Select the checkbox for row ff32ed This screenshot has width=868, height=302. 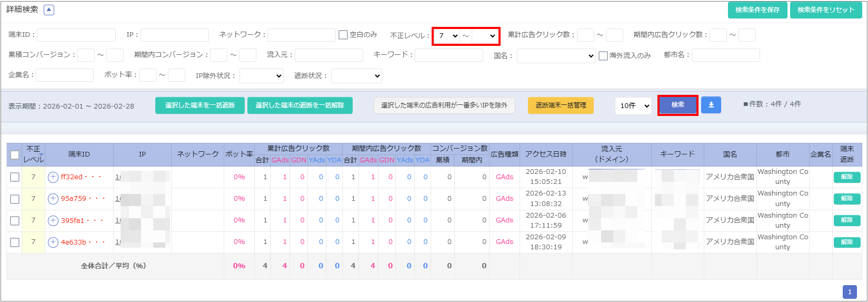[x=15, y=177]
